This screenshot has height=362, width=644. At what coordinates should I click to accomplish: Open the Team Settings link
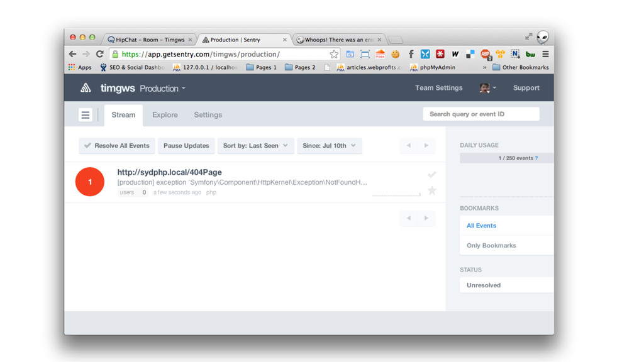pos(438,88)
